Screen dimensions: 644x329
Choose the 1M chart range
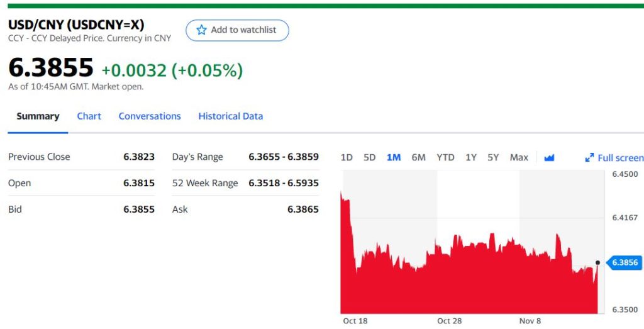click(x=394, y=157)
